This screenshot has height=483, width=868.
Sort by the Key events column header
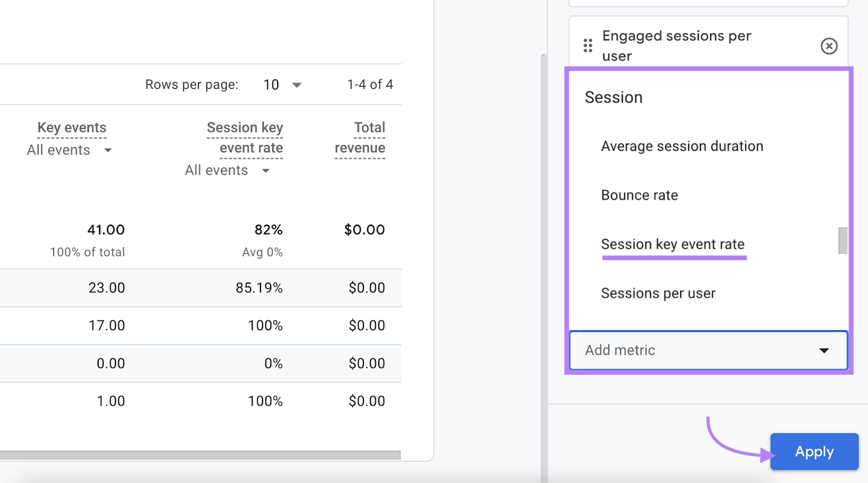pos(72,128)
